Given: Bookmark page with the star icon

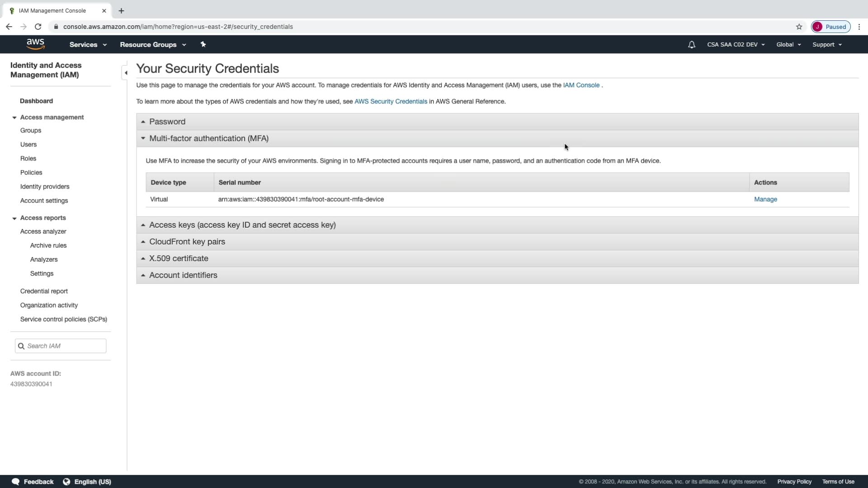Looking at the screenshot, I should pos(799,27).
